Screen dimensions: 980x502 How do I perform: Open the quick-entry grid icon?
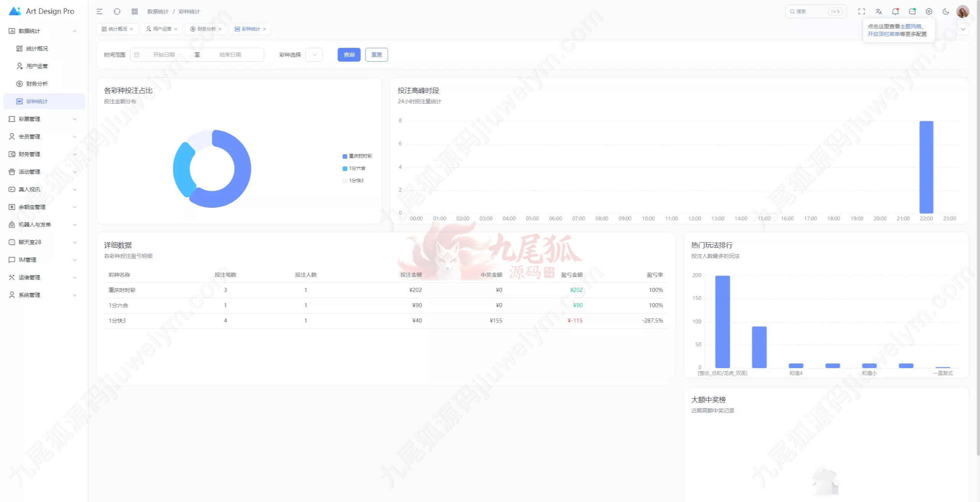click(x=135, y=11)
